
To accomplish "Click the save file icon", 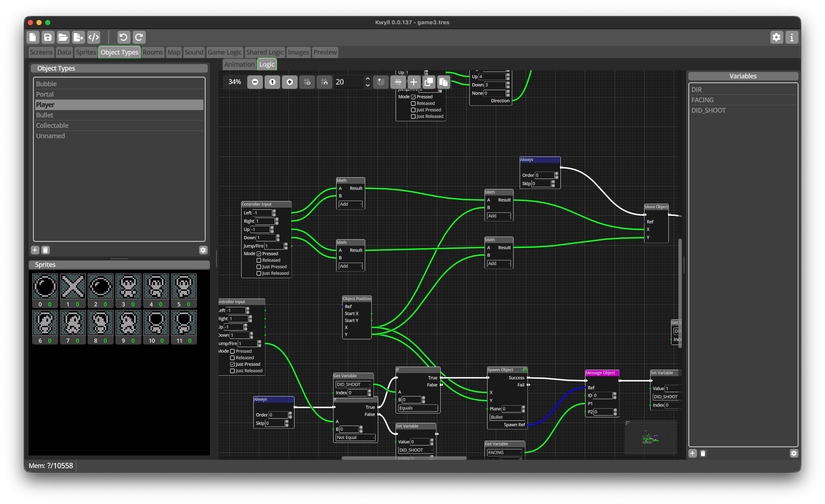I will tap(48, 37).
